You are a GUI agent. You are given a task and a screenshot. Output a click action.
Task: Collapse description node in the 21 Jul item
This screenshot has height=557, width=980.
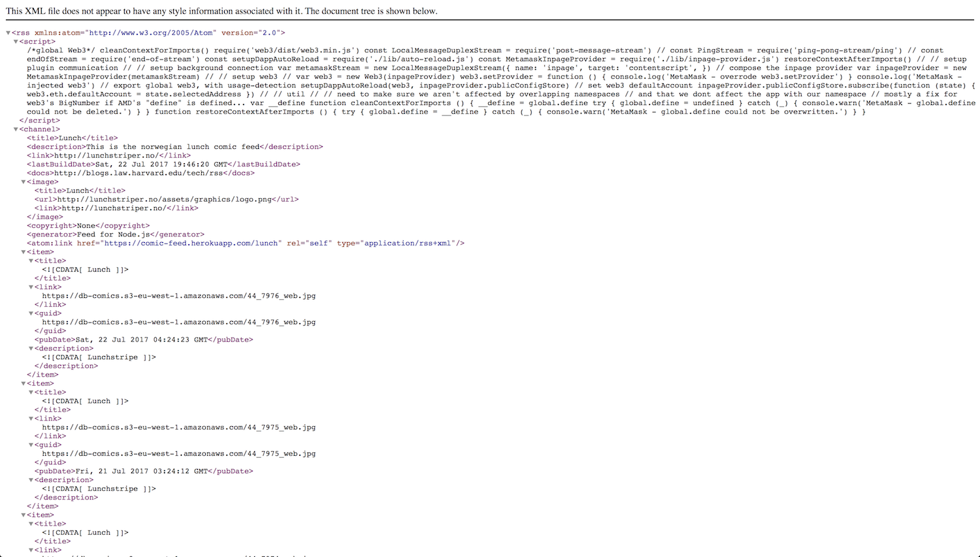(31, 480)
